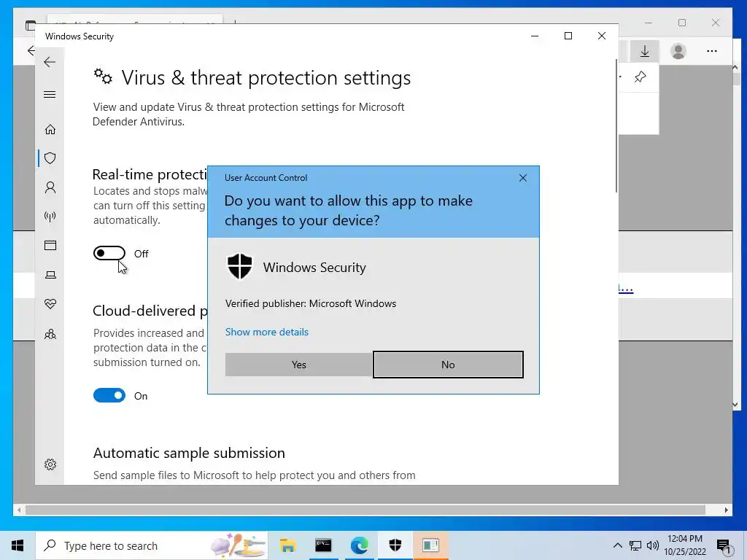Image resolution: width=747 pixels, height=560 pixels.
Task: Open Windows Security from the taskbar
Action: (395, 545)
